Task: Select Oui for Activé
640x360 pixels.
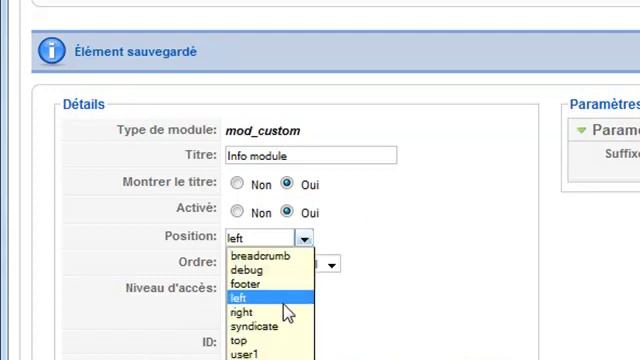Action: coord(287,211)
